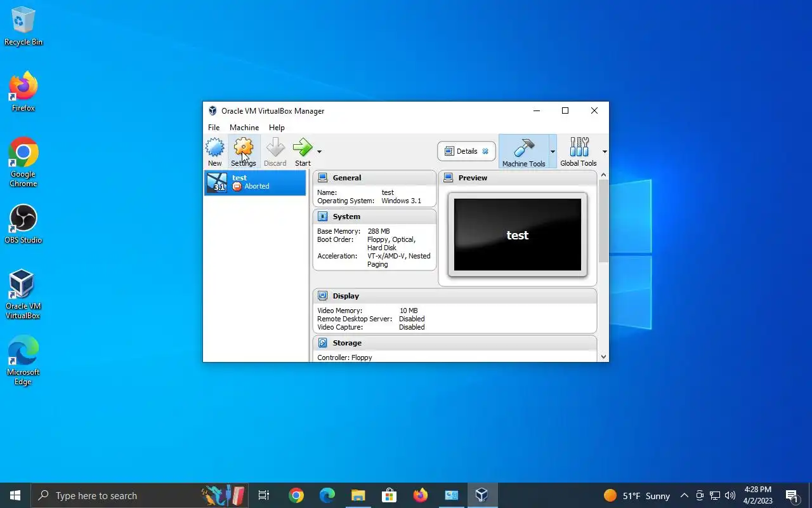The image size is (812, 508).
Task: Click the '288 MB' base memory value
Action: point(379,231)
